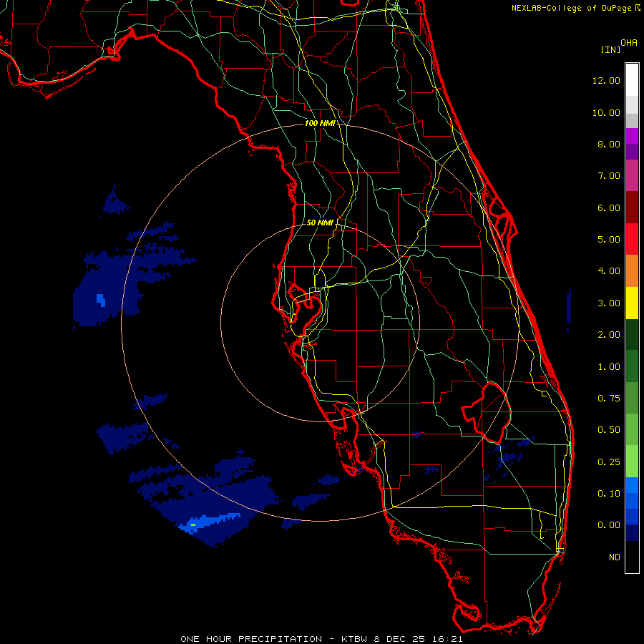Click the 7.00 legend value
This screenshot has height=644, width=644.
[x=609, y=176]
